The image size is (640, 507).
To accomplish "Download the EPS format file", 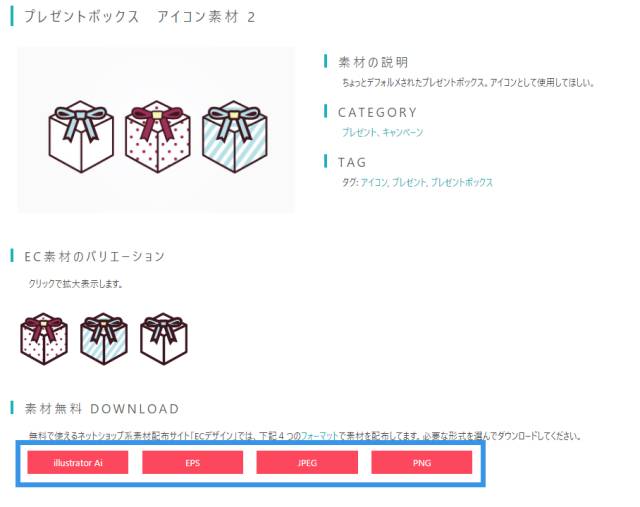I will 193,463.
